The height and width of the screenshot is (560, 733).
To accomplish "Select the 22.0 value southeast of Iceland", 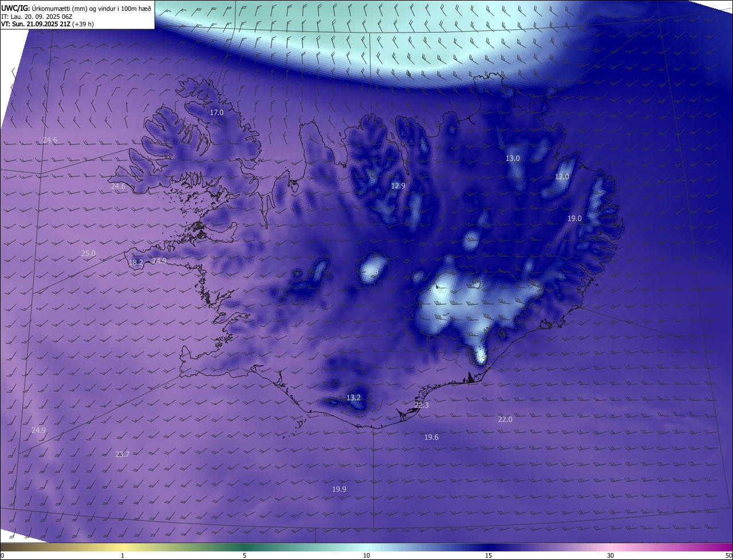I will [x=505, y=419].
